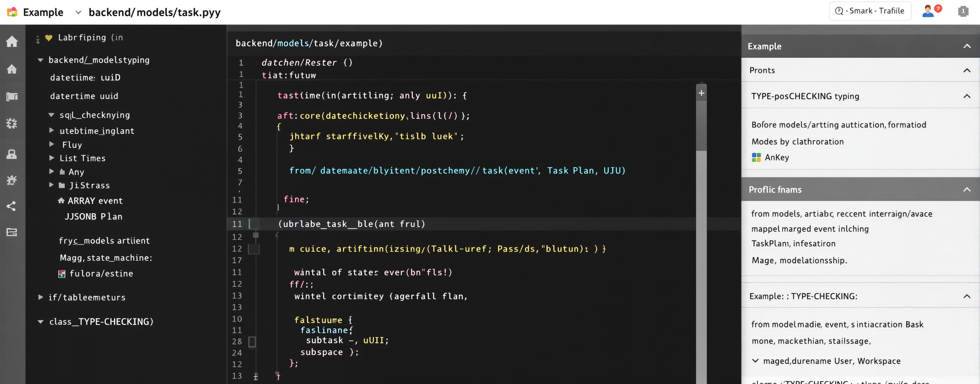
Task: Expand maged,durename User, Workspace chevron
Action: coord(755,360)
